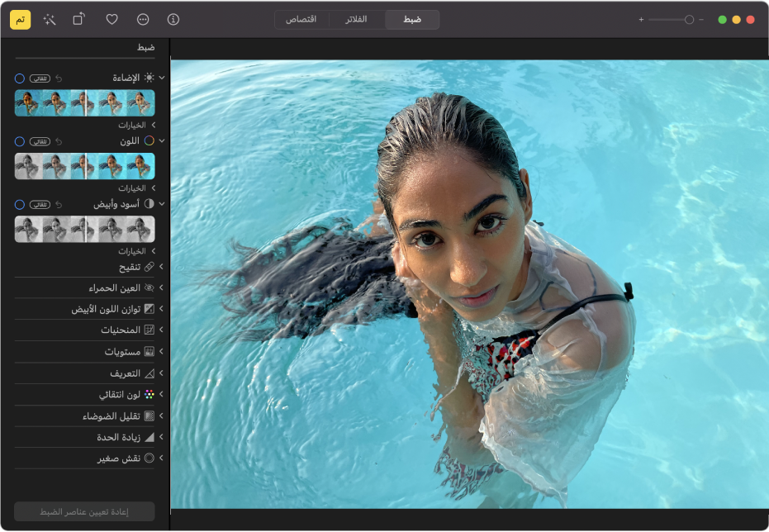Toggle the Black & White (أسود وأبيض) circle

[20, 204]
